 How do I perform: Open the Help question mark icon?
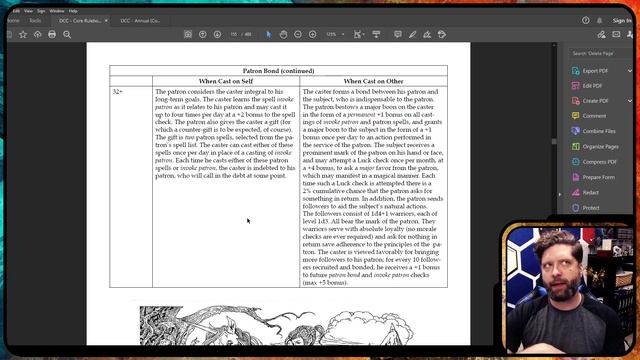(586, 20)
